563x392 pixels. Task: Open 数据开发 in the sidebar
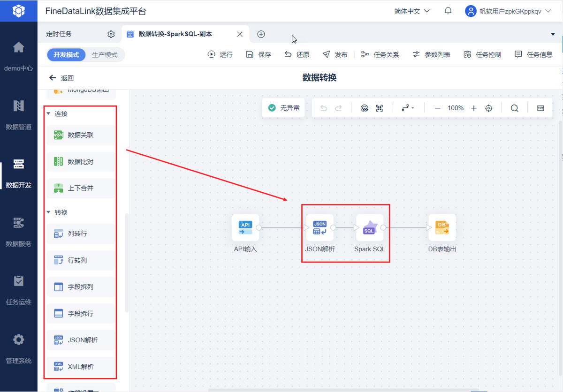[19, 173]
